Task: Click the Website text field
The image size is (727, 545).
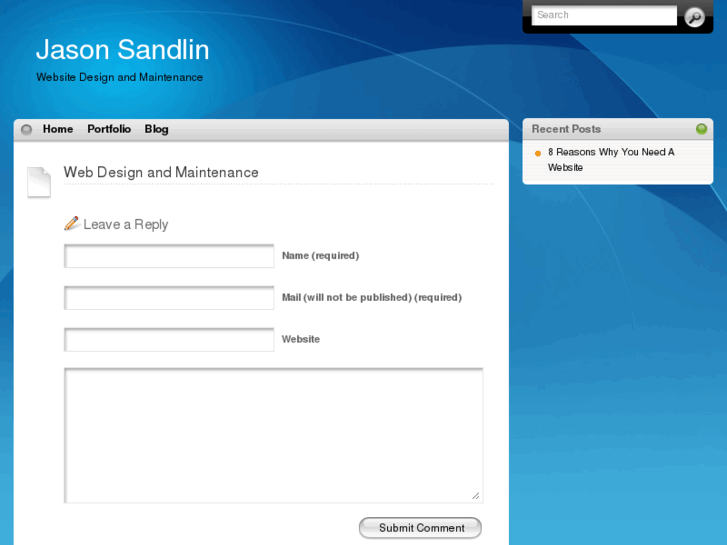Action: click(169, 340)
